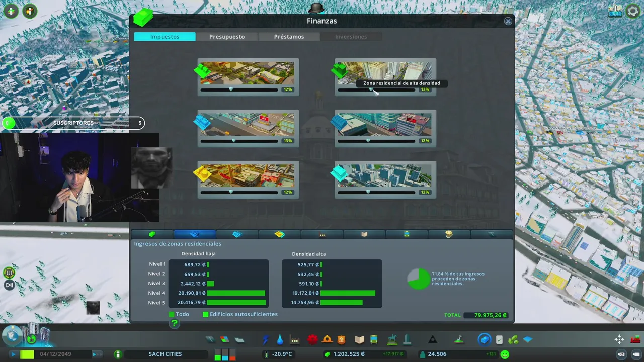Image resolution: width=644 pixels, height=362 pixels.
Task: Open the Unique buildings monument icon
Action: click(407, 340)
